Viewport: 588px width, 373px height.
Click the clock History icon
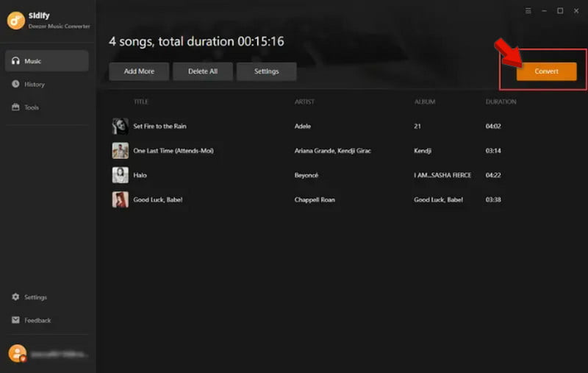(15, 84)
